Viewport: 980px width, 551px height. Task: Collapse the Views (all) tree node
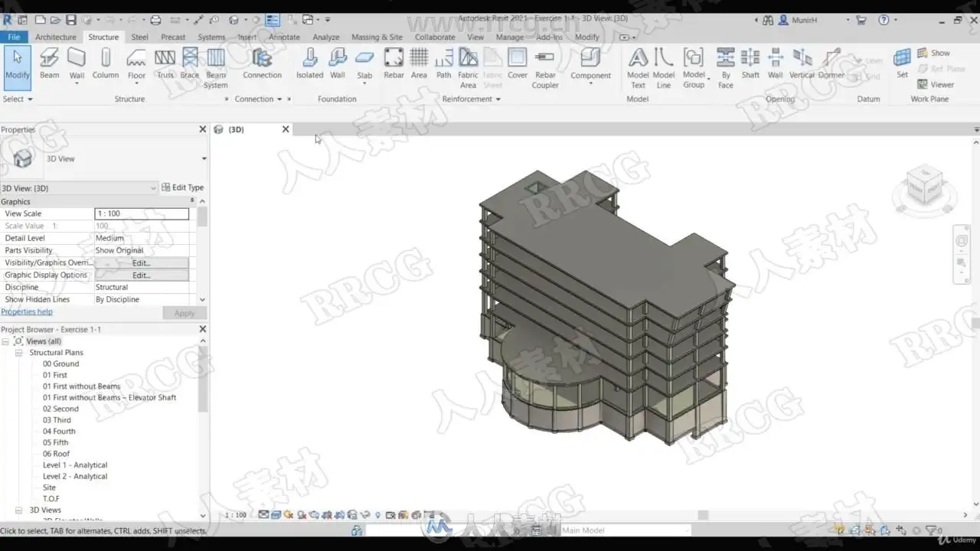pos(5,341)
